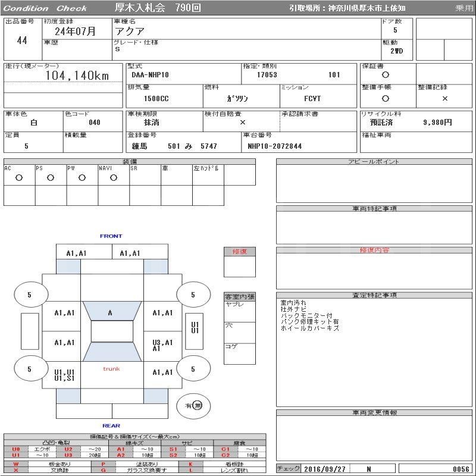Click the circle mark under 整備手帳
476x476 pixels.
click(385, 98)
